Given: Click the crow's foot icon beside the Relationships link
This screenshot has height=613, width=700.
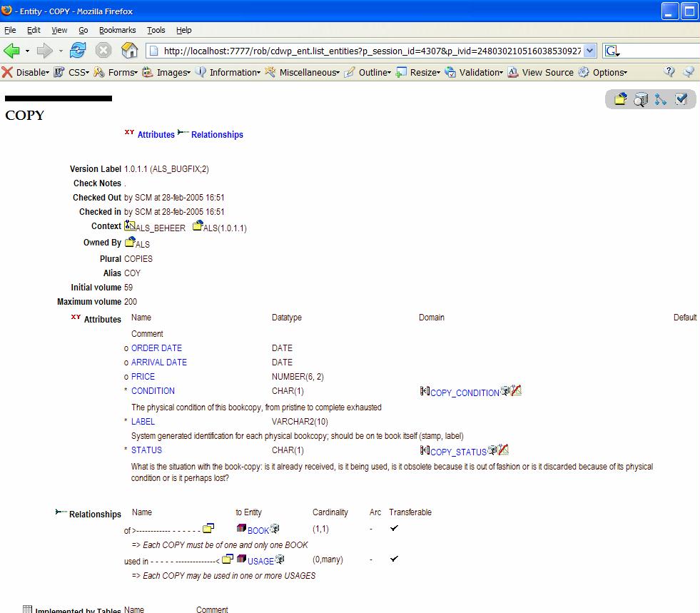Looking at the screenshot, I should pos(183,132).
